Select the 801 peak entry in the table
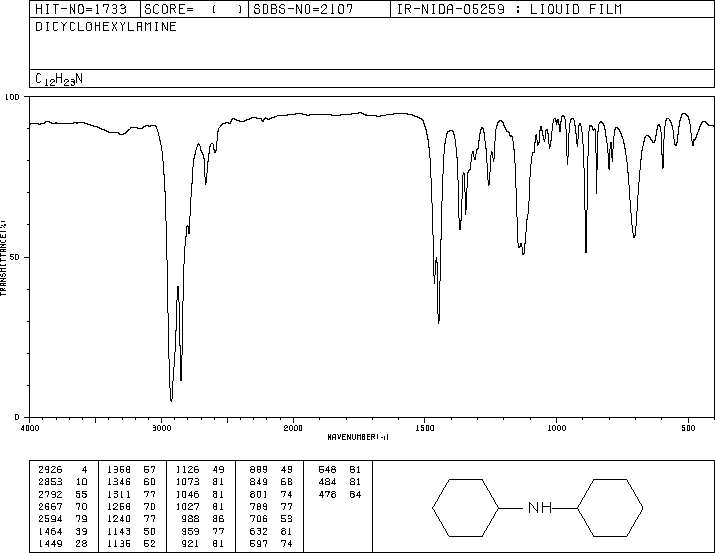The image size is (715, 553). click(271, 494)
